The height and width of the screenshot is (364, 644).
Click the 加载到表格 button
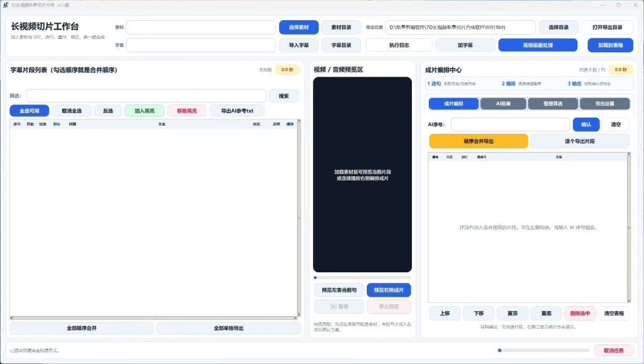click(x=610, y=45)
